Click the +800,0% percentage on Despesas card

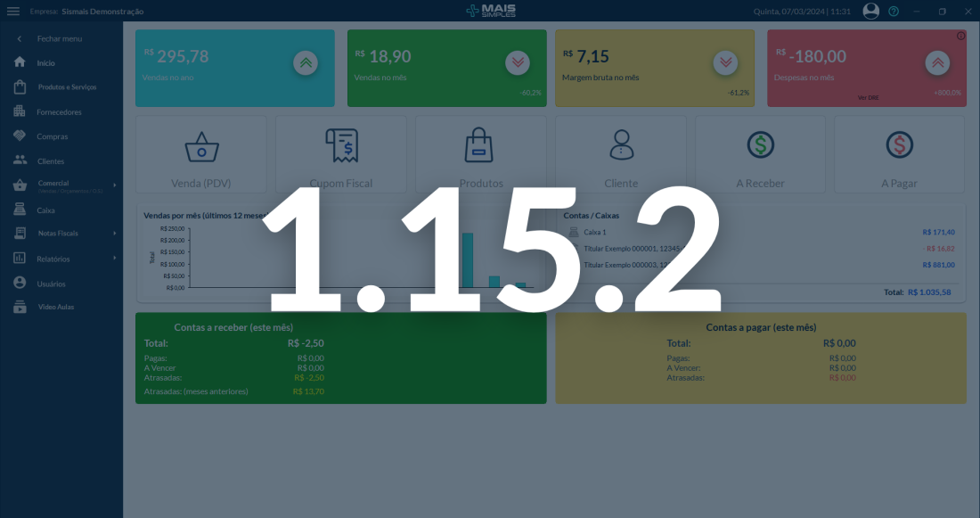point(948,93)
